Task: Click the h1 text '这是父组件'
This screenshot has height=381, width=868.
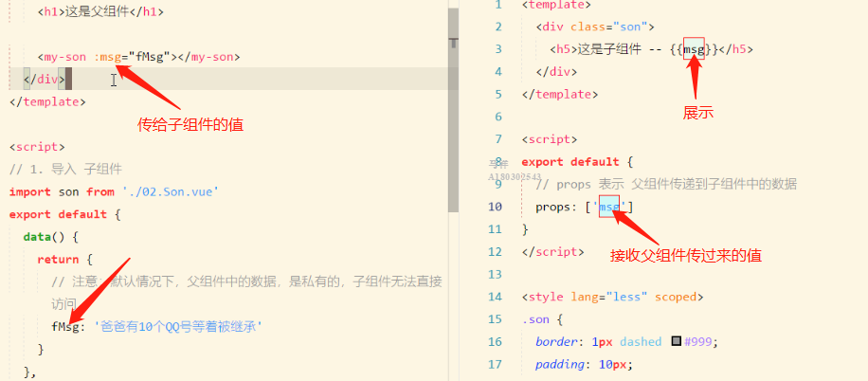Action: click(97, 11)
